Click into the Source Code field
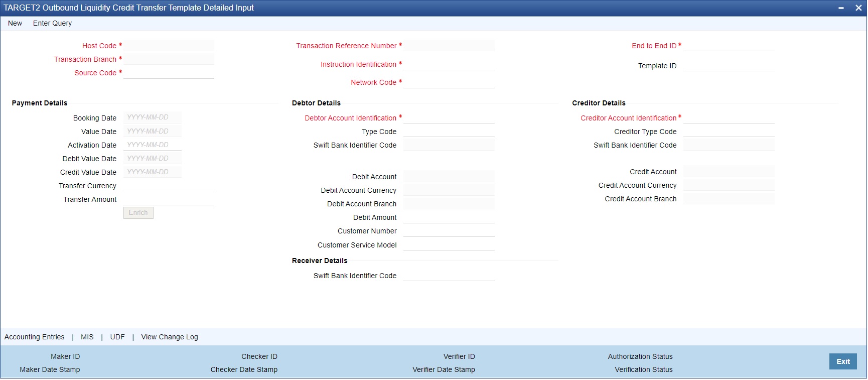Image resolution: width=868 pixels, height=380 pixels. click(169, 73)
